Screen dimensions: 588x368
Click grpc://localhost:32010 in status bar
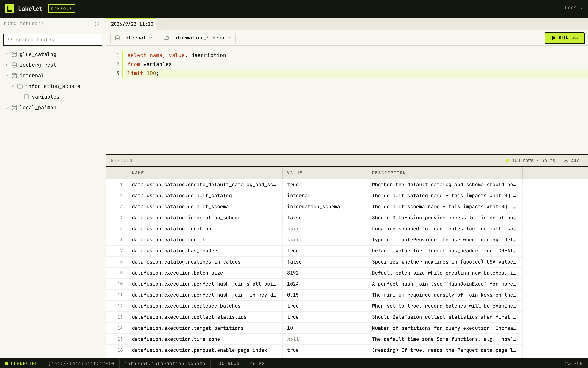coord(81,363)
